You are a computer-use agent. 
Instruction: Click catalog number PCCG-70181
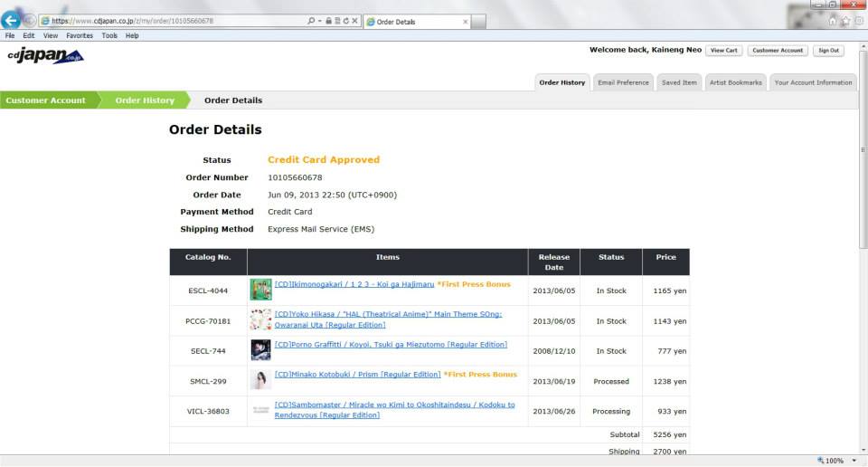tap(208, 321)
